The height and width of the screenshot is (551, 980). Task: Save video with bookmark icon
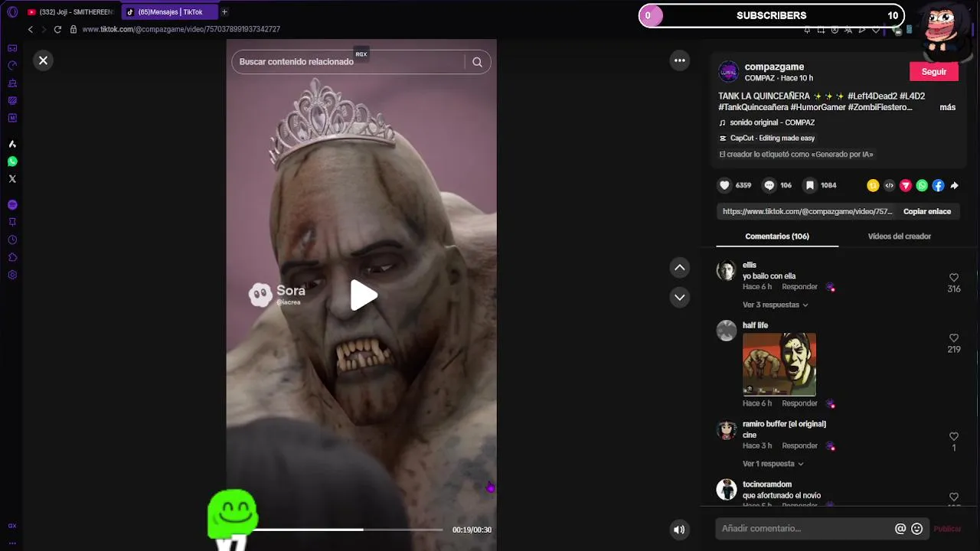point(809,185)
